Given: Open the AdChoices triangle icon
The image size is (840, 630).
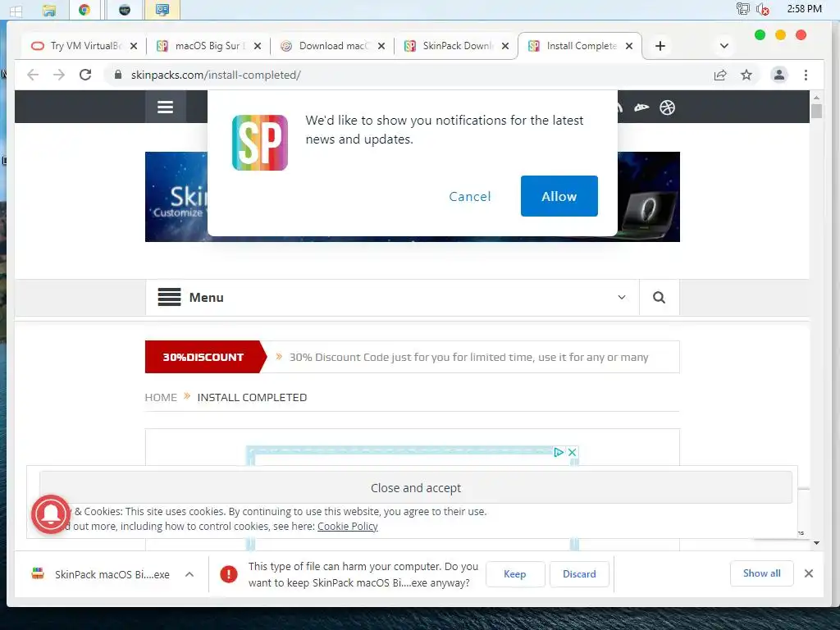Looking at the screenshot, I should pos(559,452).
